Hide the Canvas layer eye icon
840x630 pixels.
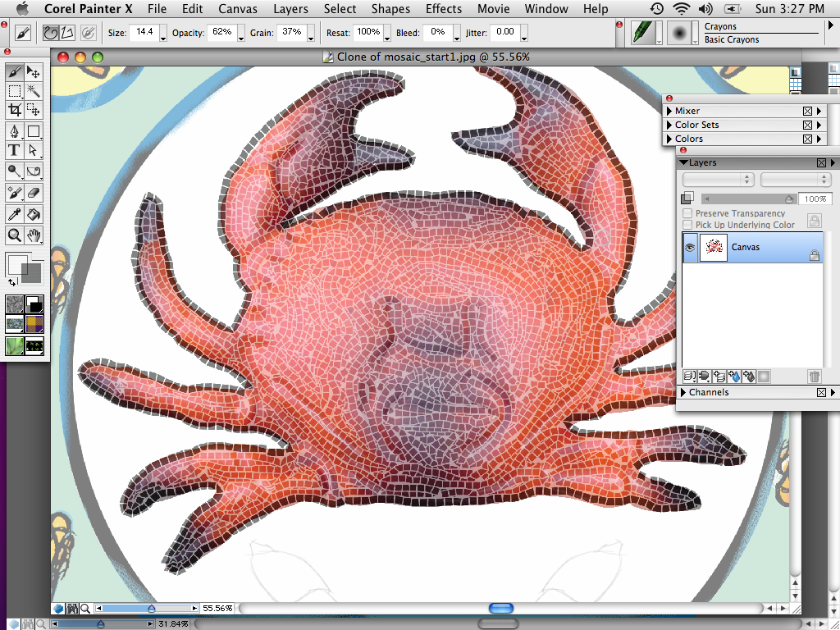(689, 247)
